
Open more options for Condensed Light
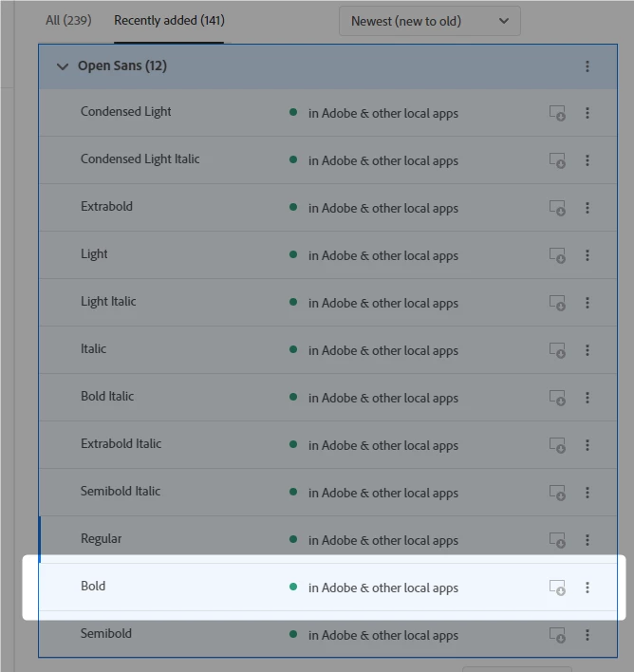click(587, 113)
